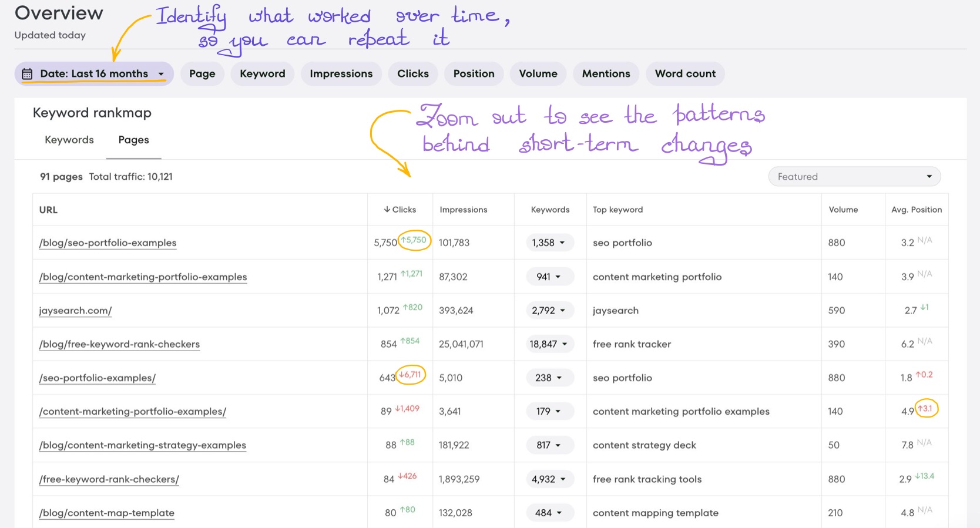Image resolution: width=980 pixels, height=528 pixels.
Task: Expand the 1,358 keywords dropdown
Action: click(x=550, y=243)
